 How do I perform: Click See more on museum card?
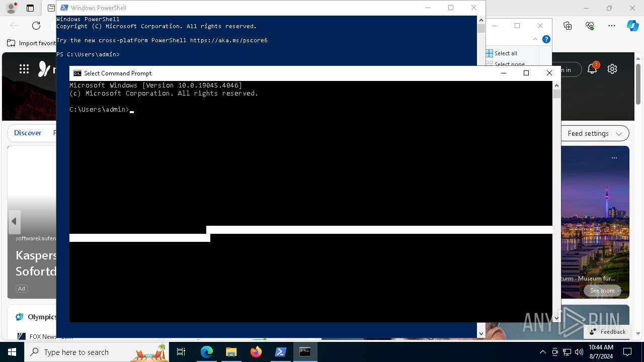tap(602, 291)
